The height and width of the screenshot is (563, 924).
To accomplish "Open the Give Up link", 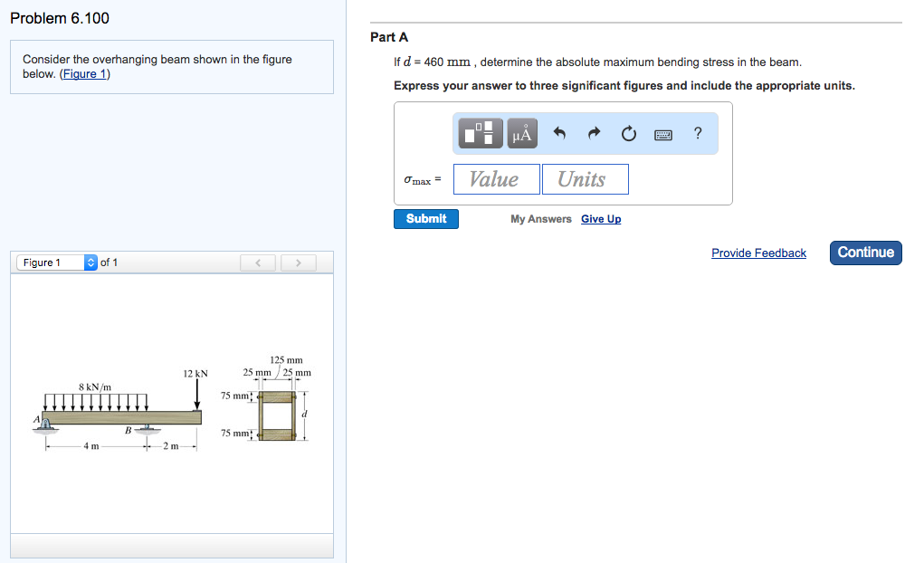I will [x=601, y=219].
